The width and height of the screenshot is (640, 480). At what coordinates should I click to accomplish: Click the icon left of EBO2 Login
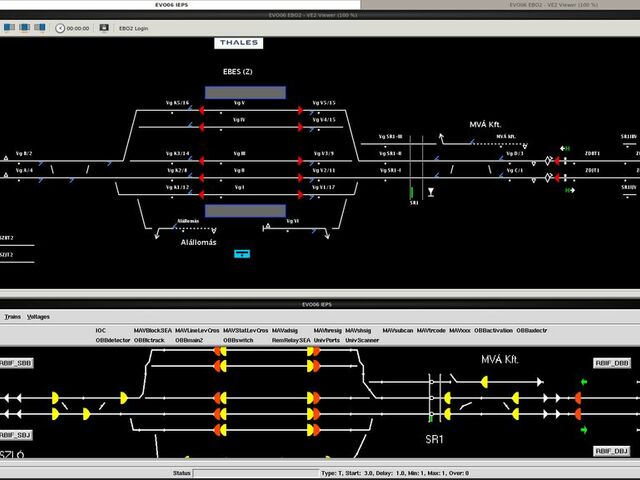(102, 28)
